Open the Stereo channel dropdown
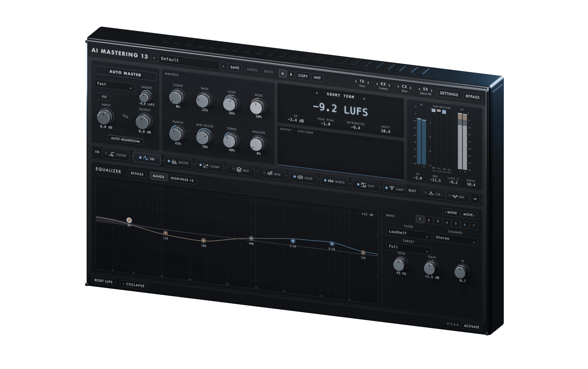The height and width of the screenshot is (369, 588). (455, 239)
